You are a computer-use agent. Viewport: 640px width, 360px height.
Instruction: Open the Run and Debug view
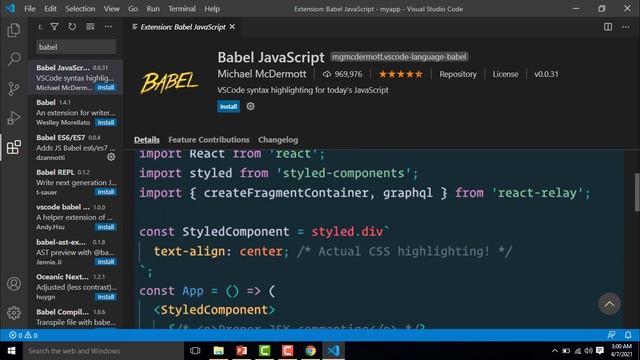click(13, 118)
